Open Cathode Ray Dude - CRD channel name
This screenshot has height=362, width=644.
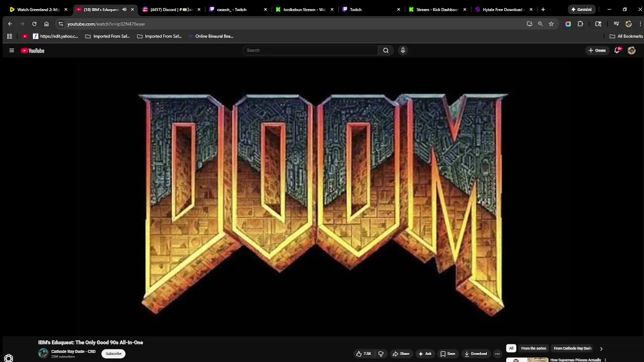click(x=73, y=351)
